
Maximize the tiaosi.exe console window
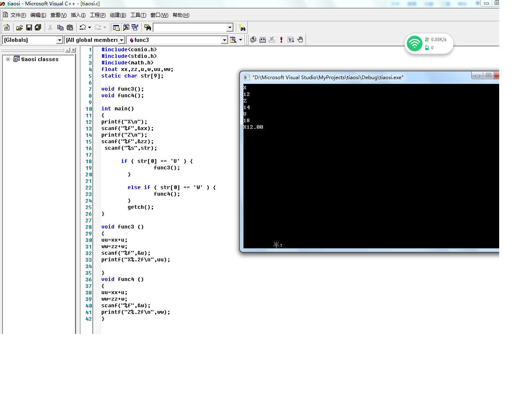tap(488, 75)
